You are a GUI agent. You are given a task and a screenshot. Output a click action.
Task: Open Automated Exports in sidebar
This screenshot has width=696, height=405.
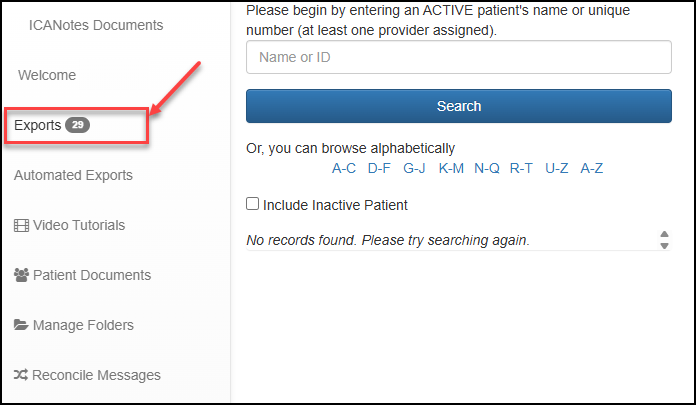[x=73, y=175]
